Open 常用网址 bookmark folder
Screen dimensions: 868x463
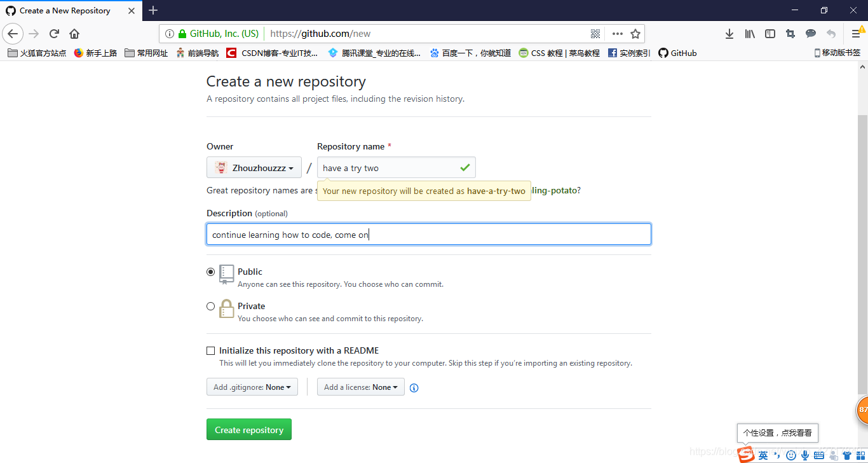146,53
